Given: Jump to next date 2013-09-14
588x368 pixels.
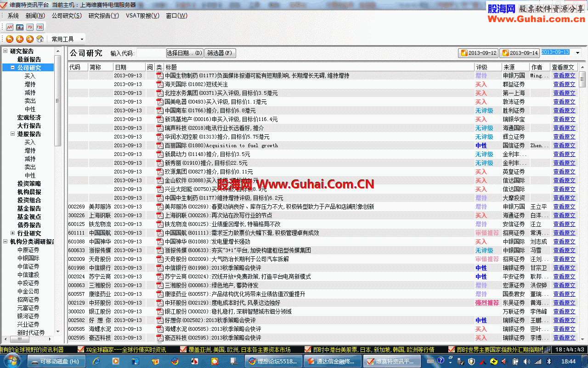Looking at the screenshot, I should pos(520,53).
